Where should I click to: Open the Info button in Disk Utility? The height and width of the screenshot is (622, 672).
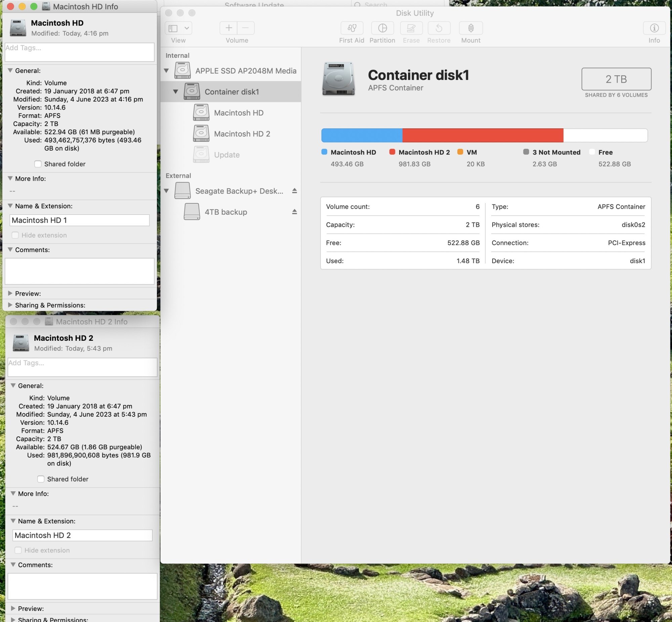(654, 28)
